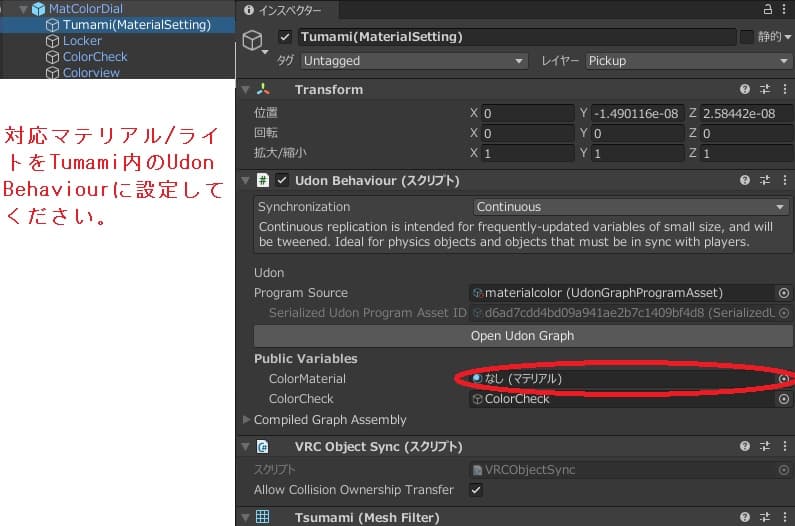Toggle Allow Collision Ownership Transfer checkbox
The width and height of the screenshot is (795, 526).
click(x=476, y=490)
